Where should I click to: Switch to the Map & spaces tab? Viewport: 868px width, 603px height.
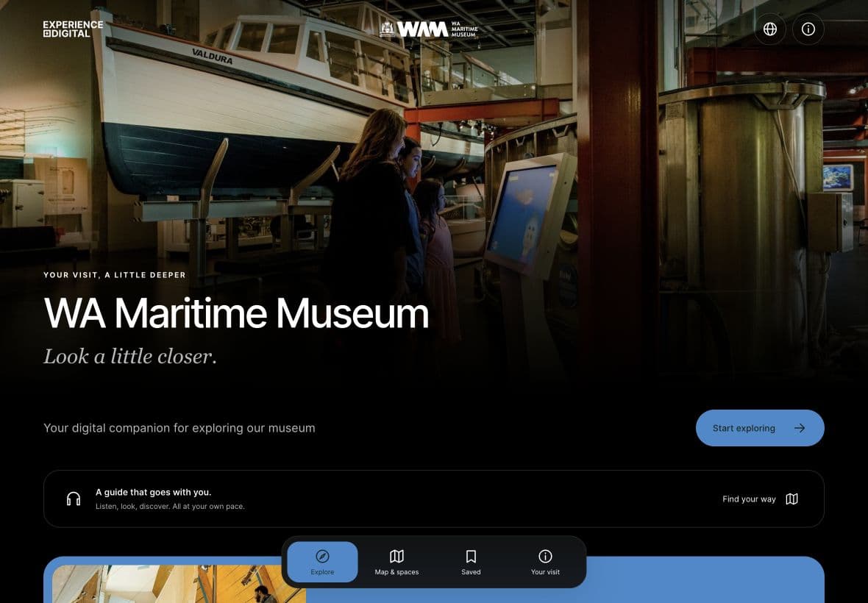(x=396, y=562)
